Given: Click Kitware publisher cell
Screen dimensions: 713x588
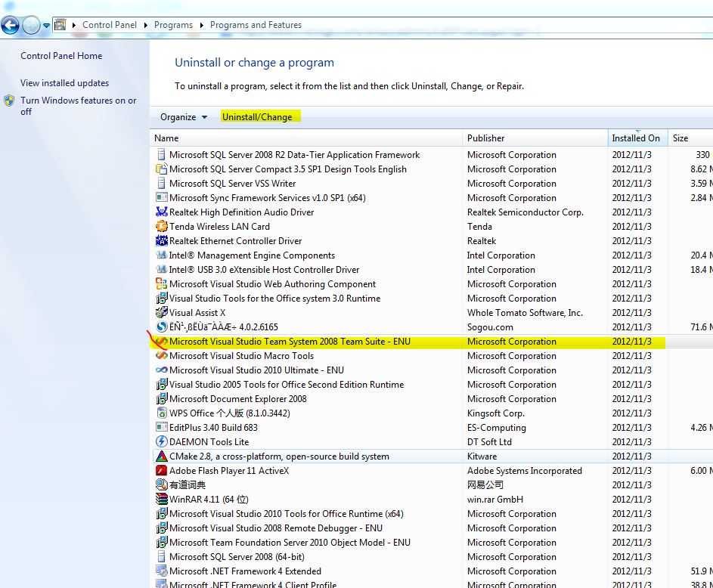Looking at the screenshot, I should point(482,456).
